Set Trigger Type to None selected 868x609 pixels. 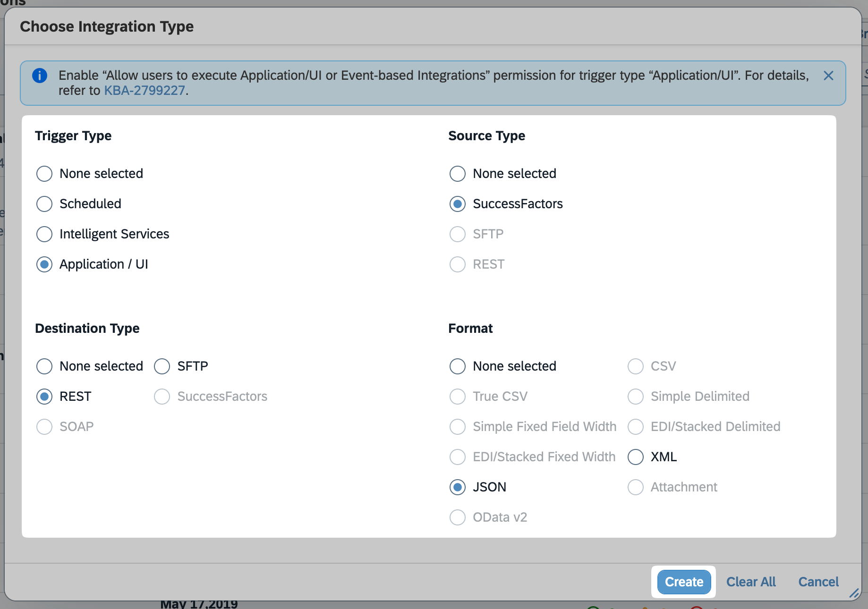pyautogui.click(x=44, y=174)
